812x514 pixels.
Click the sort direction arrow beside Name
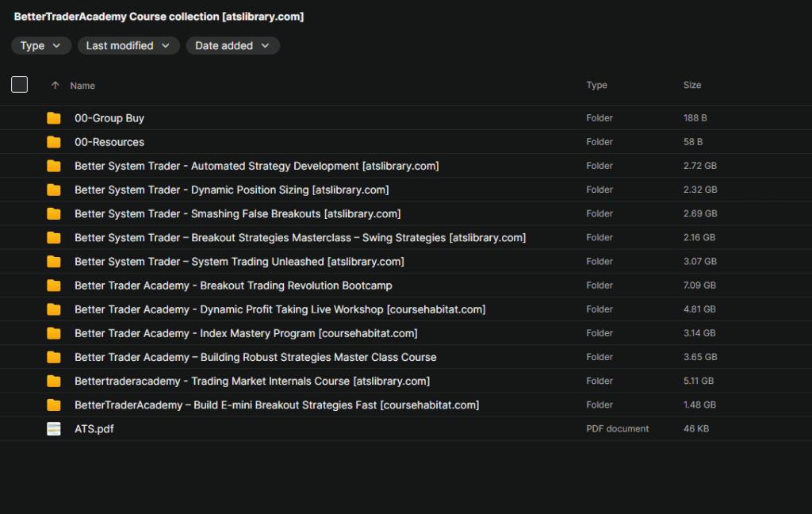55,86
